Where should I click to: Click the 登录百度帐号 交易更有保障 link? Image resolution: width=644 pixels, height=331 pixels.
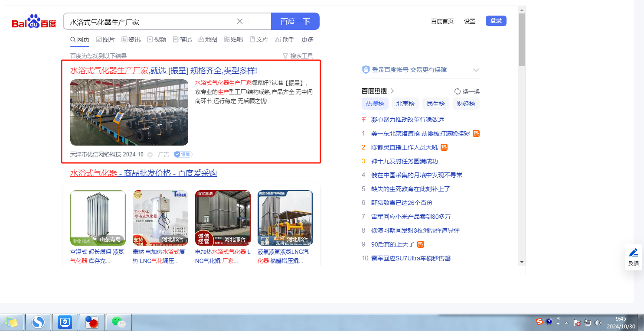409,70
